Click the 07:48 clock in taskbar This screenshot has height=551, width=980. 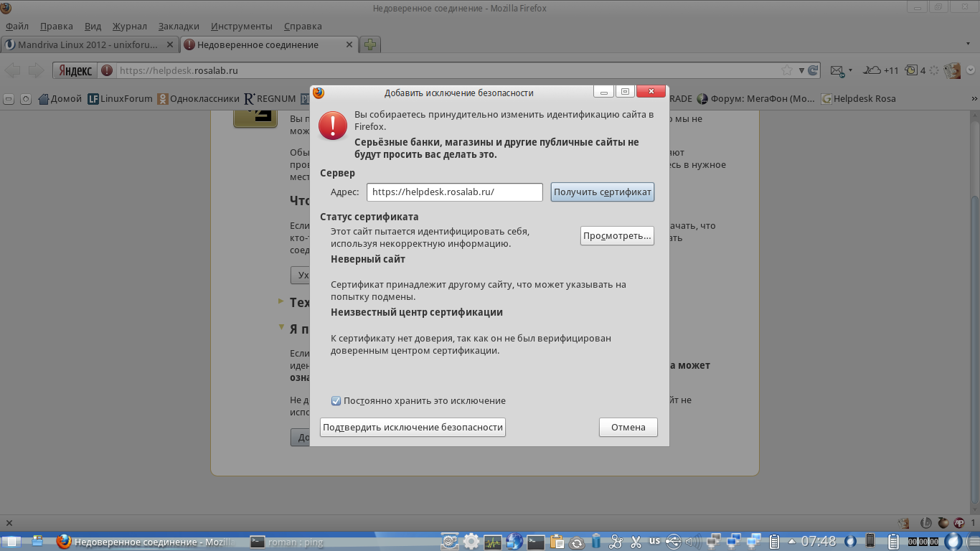819,541
